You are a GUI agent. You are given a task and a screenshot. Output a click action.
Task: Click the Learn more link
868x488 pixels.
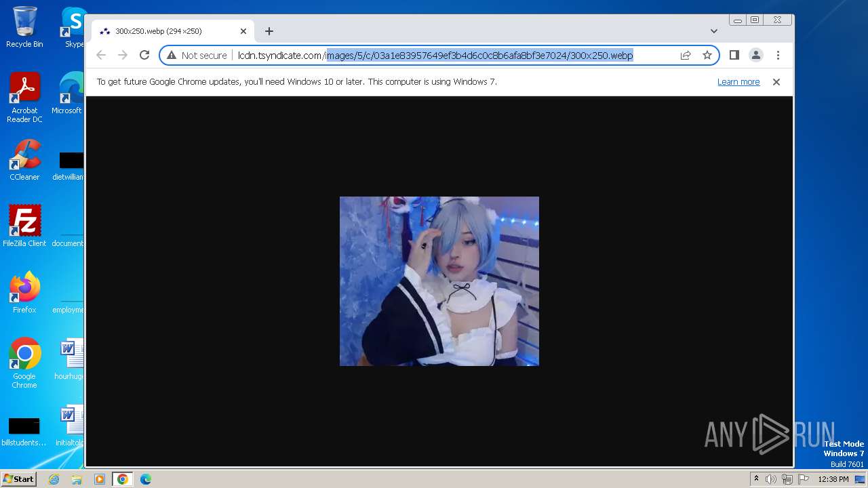(738, 82)
